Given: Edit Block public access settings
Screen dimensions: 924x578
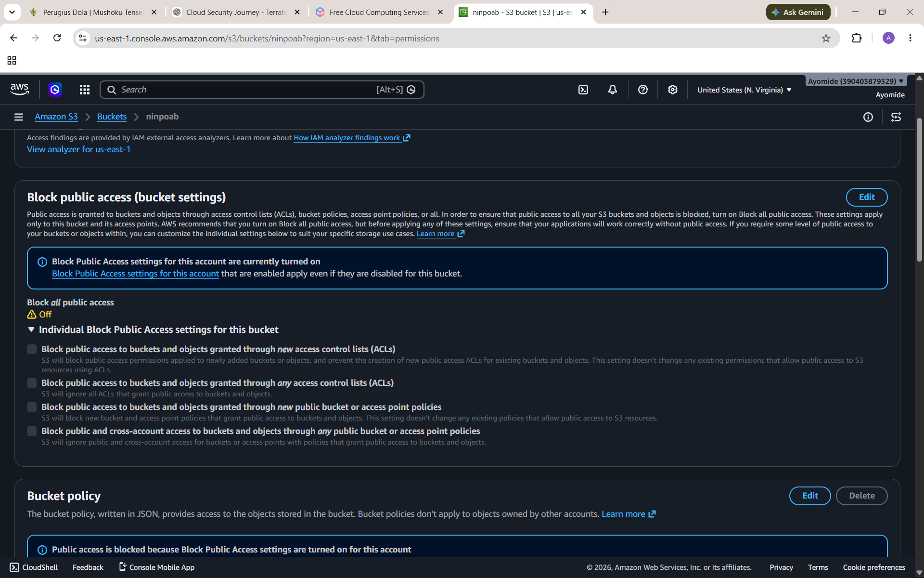Looking at the screenshot, I should (x=867, y=197).
